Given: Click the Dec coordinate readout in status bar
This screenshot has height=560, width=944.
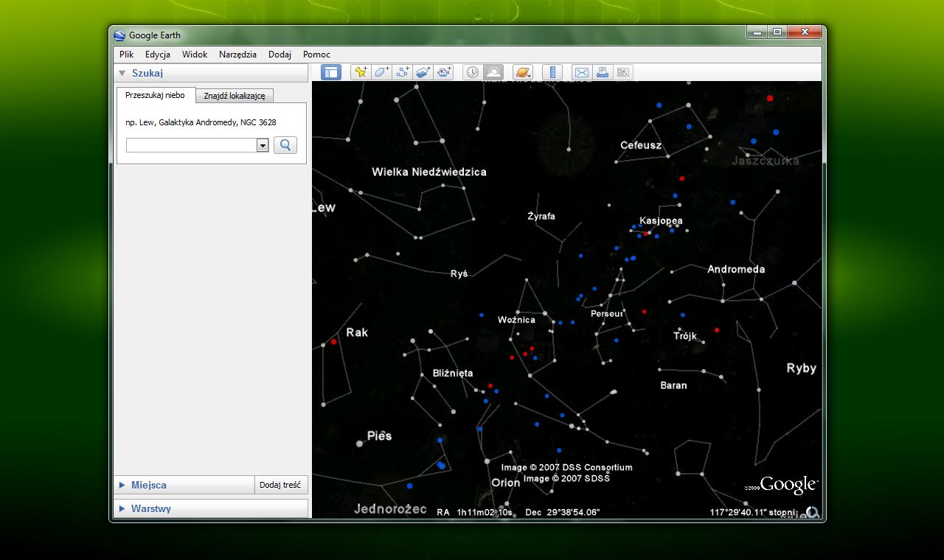Looking at the screenshot, I should (x=562, y=512).
